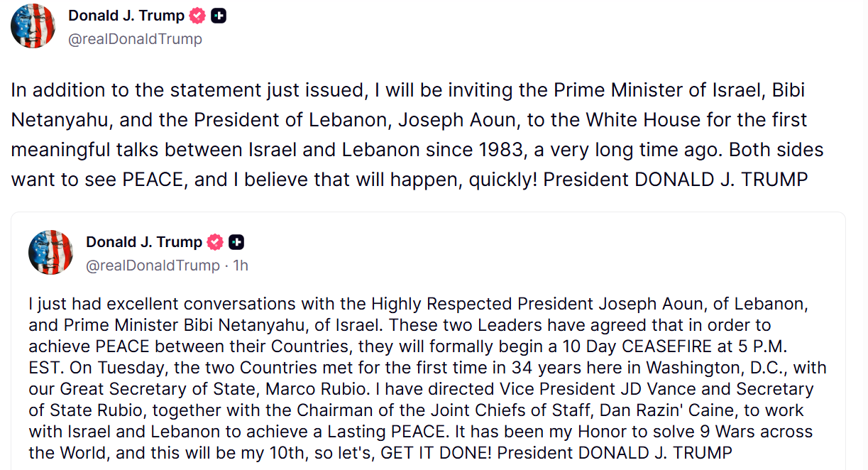
Task: Open the quoted post via its "1h" timestamp
Action: click(x=241, y=266)
